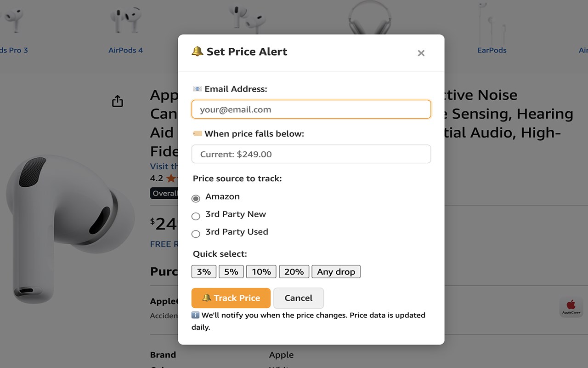Choose the 3% quick select option
588x368 pixels.
204,272
